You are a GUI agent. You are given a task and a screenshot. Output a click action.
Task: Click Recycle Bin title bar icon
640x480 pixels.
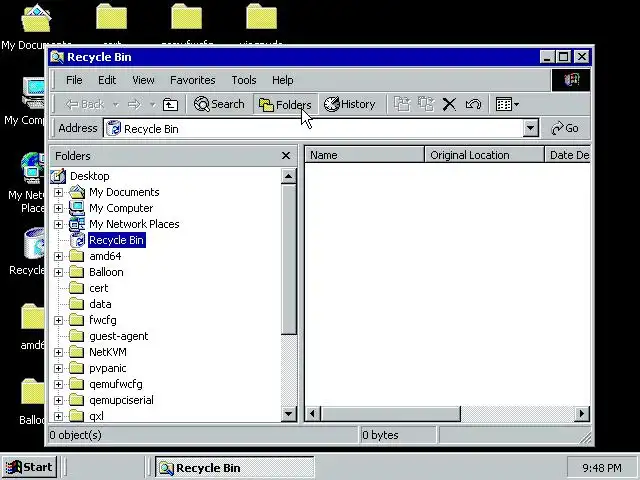pyautogui.click(x=57, y=57)
